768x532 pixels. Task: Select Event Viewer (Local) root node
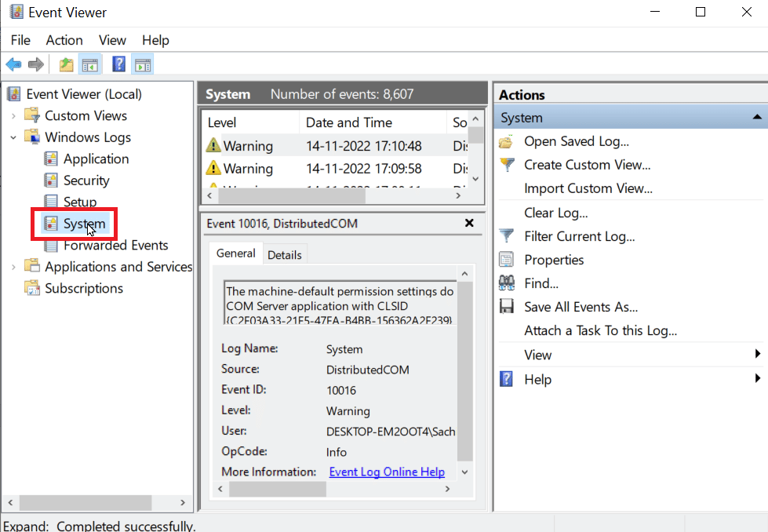(84, 94)
